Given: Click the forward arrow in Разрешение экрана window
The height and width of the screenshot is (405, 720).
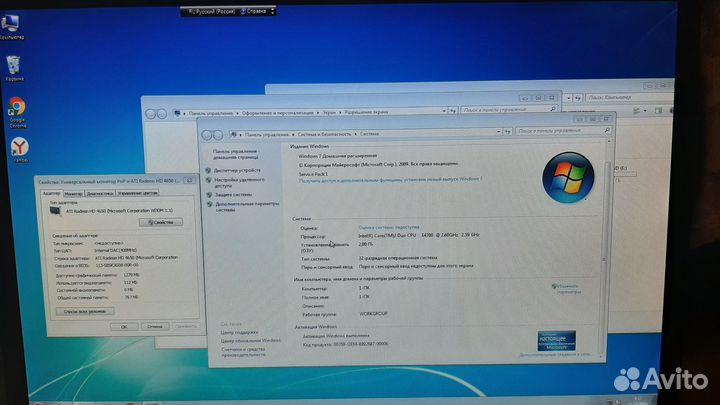Looking at the screenshot, I should tap(161, 113).
